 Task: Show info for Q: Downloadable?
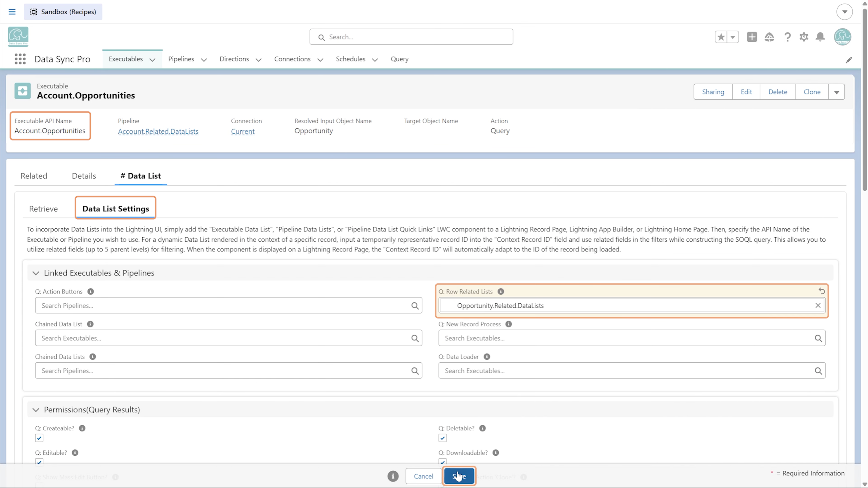(495, 453)
